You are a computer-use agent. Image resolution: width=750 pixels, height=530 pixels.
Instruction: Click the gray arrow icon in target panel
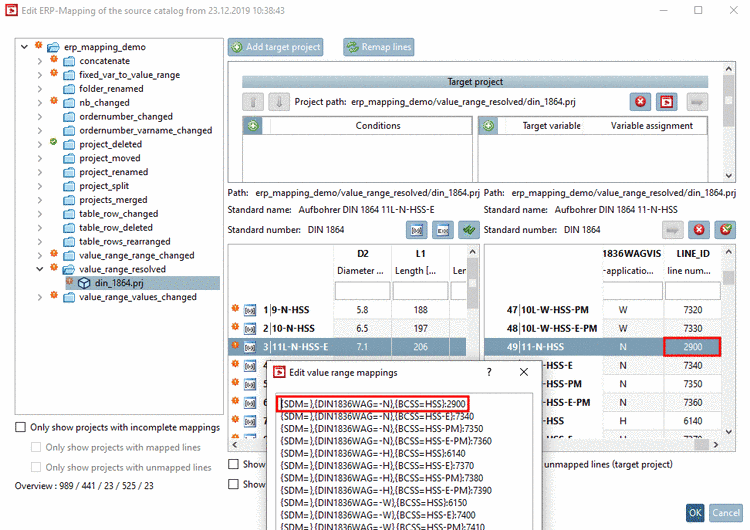(673, 230)
